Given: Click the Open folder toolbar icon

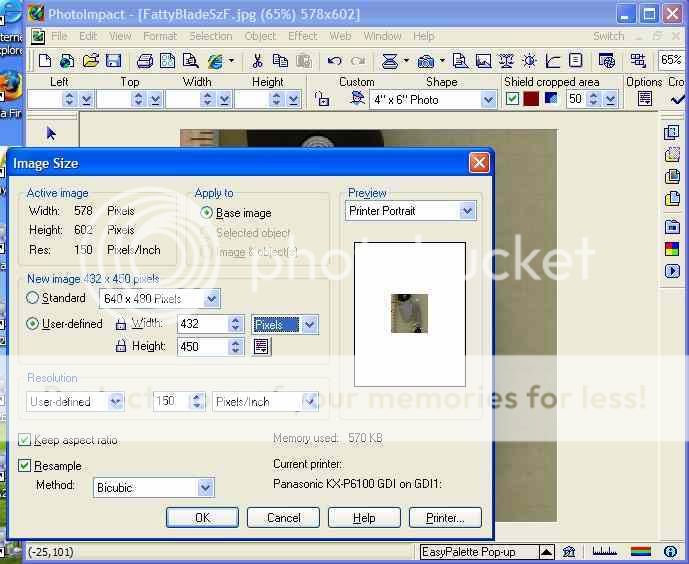Looking at the screenshot, I should (91, 61).
